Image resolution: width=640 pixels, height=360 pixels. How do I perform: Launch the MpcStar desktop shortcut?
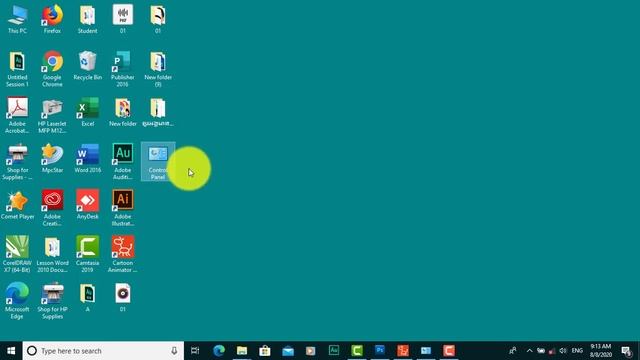click(x=52, y=159)
